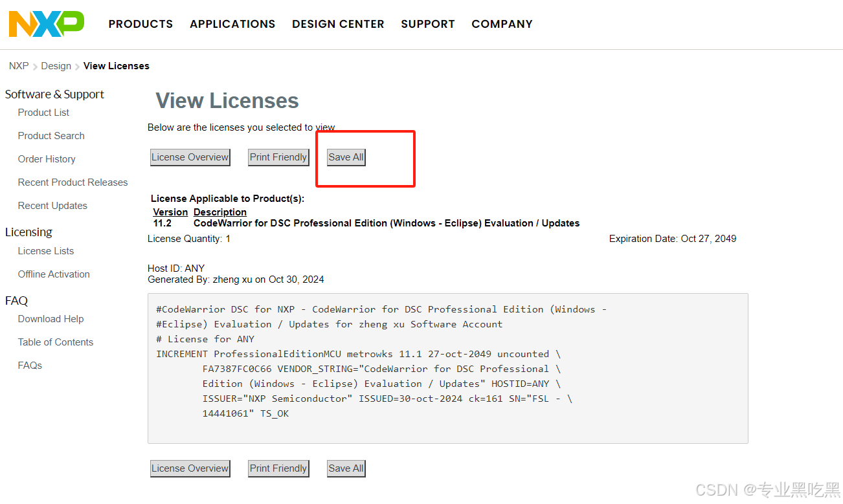Click bottom Print Friendly button

(x=278, y=468)
